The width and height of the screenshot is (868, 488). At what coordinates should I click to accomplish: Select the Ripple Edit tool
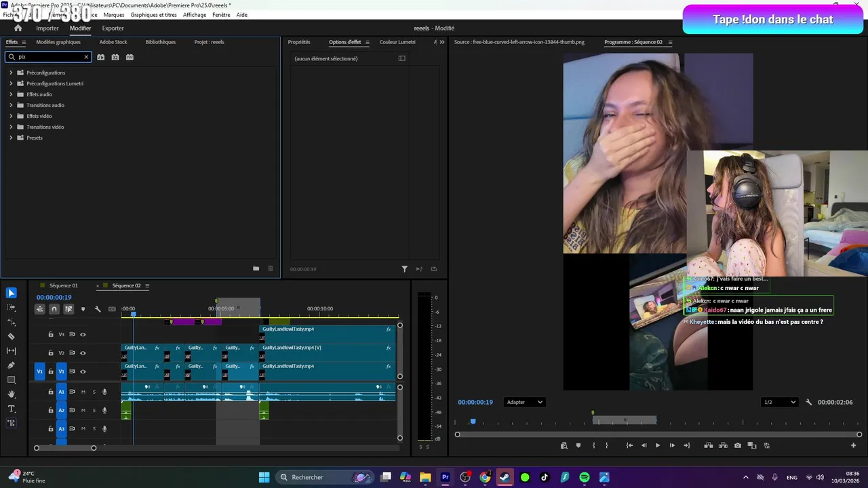(11, 322)
